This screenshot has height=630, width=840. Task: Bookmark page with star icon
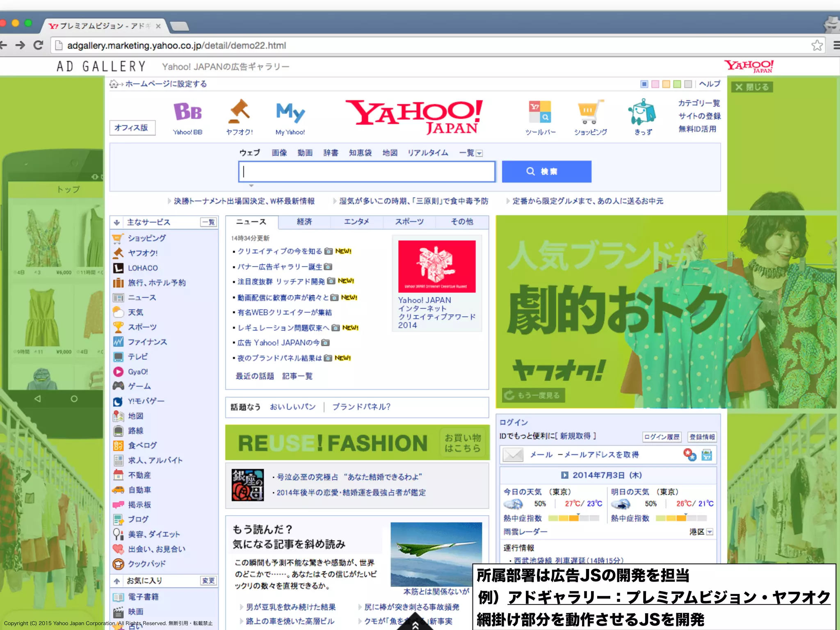[x=817, y=45]
